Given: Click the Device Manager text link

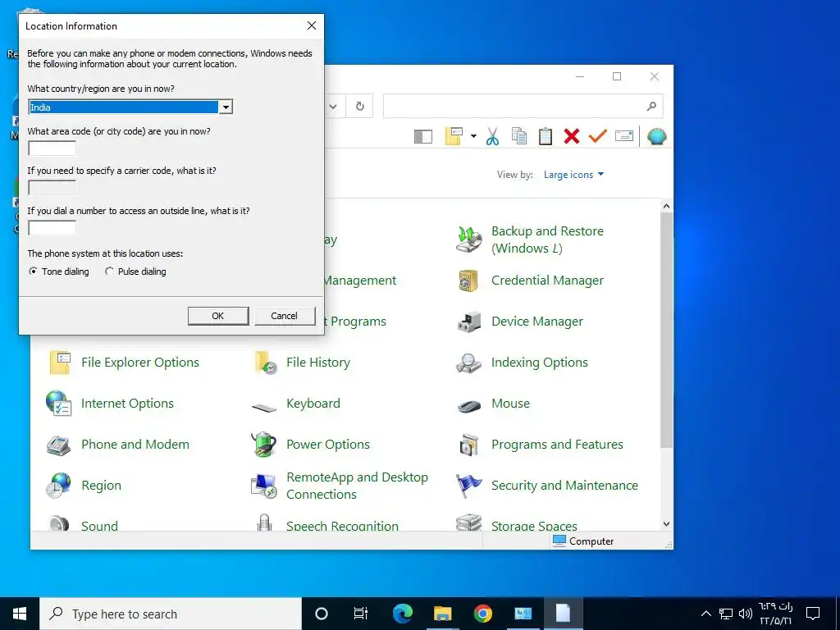Looking at the screenshot, I should point(537,322).
